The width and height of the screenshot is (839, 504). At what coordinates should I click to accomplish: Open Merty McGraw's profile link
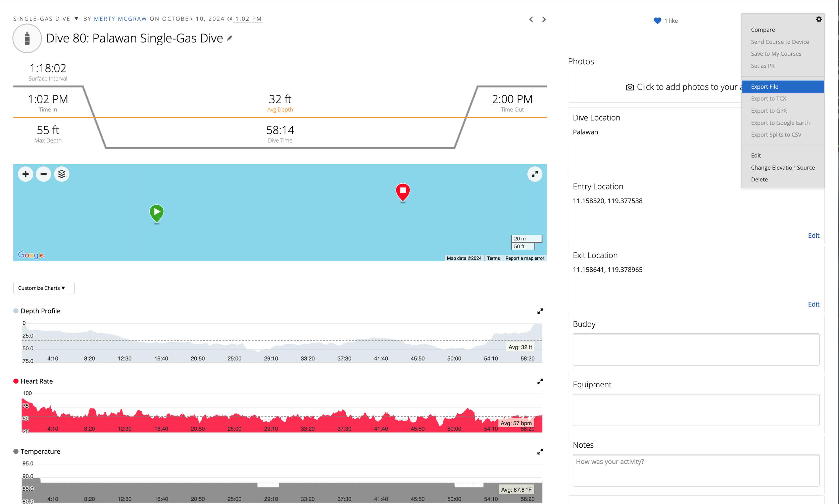pos(120,19)
